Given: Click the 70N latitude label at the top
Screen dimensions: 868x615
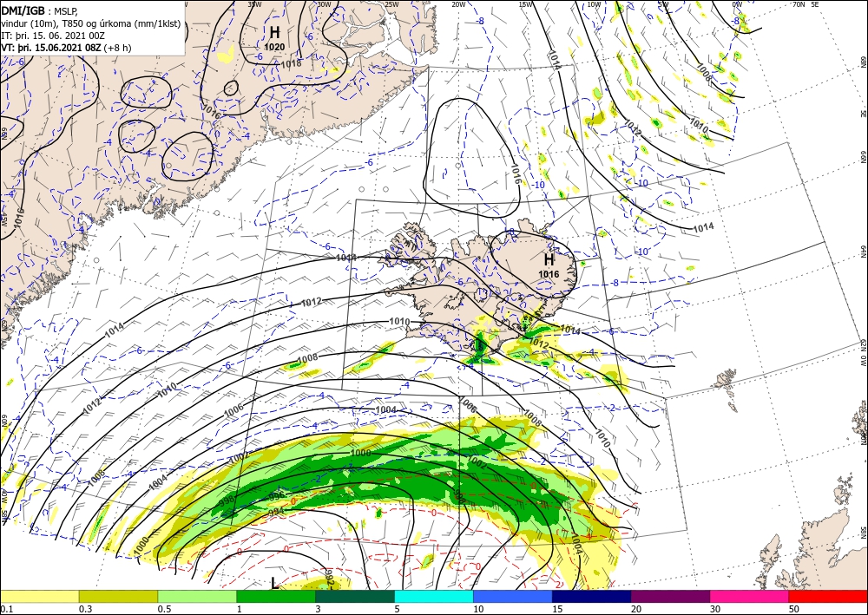Looking at the screenshot, I should tap(799, 4).
